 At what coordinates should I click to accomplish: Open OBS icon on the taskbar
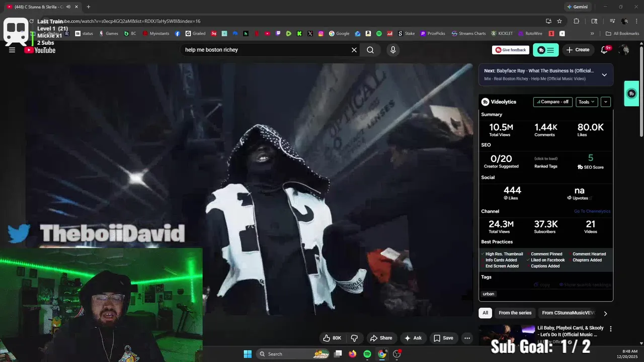pyautogui.click(x=397, y=354)
